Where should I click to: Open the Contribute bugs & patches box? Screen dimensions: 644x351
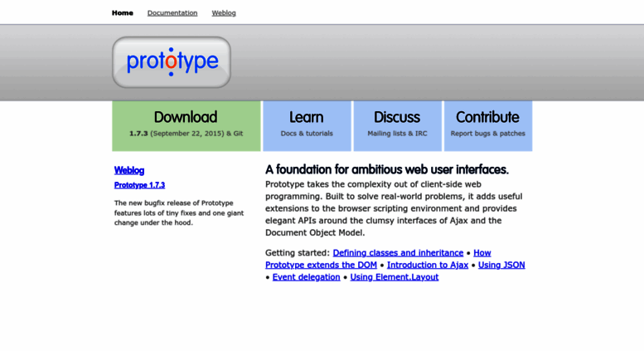coord(488,126)
